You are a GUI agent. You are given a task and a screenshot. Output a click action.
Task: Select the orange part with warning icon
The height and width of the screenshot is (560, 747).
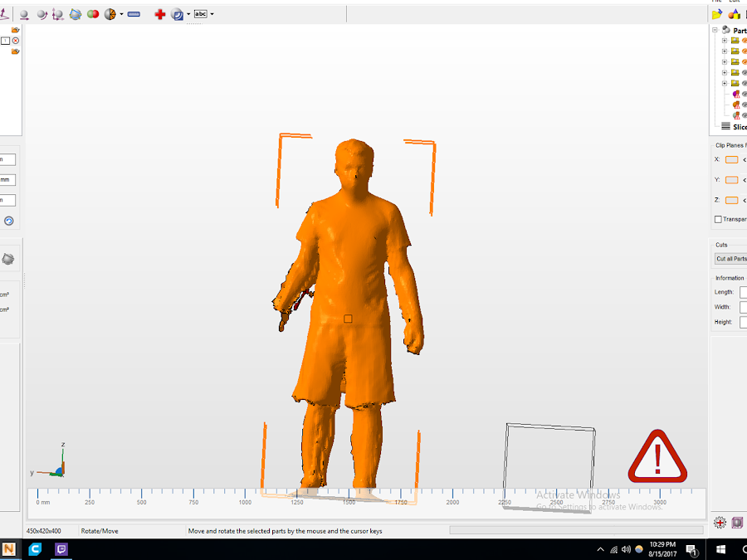[736, 105]
